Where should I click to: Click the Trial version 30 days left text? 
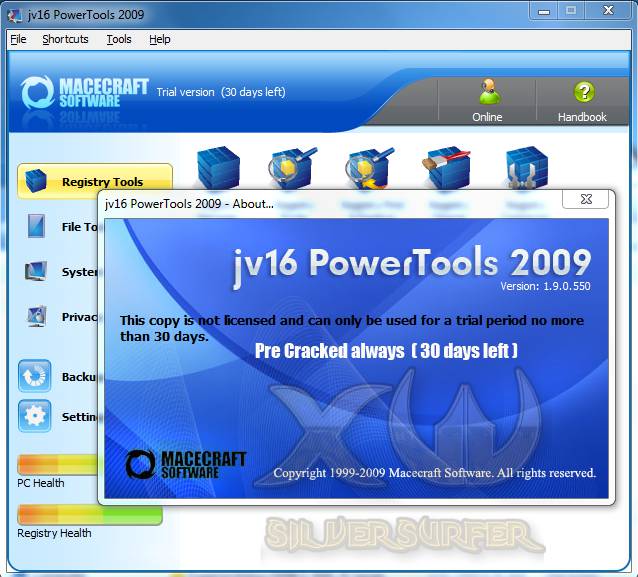[221, 92]
